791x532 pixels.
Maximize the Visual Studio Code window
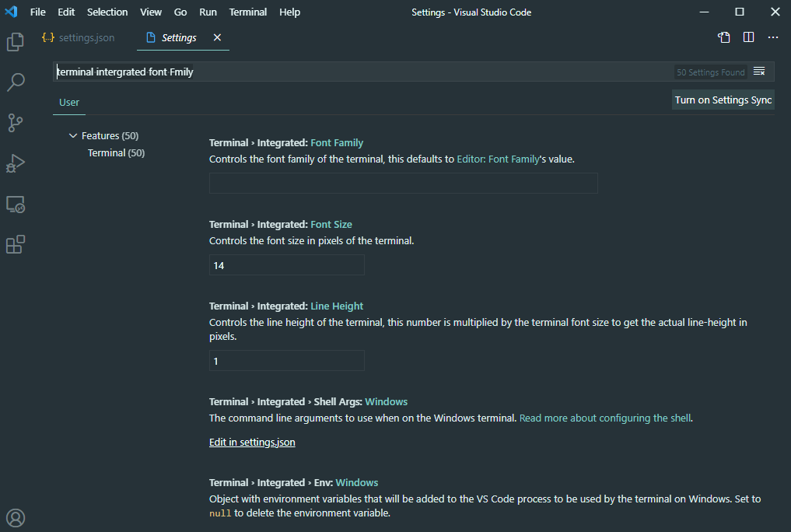tap(740, 12)
